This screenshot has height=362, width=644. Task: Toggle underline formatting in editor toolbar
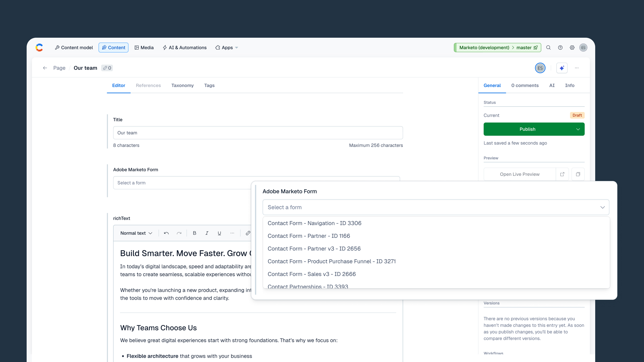pyautogui.click(x=219, y=233)
